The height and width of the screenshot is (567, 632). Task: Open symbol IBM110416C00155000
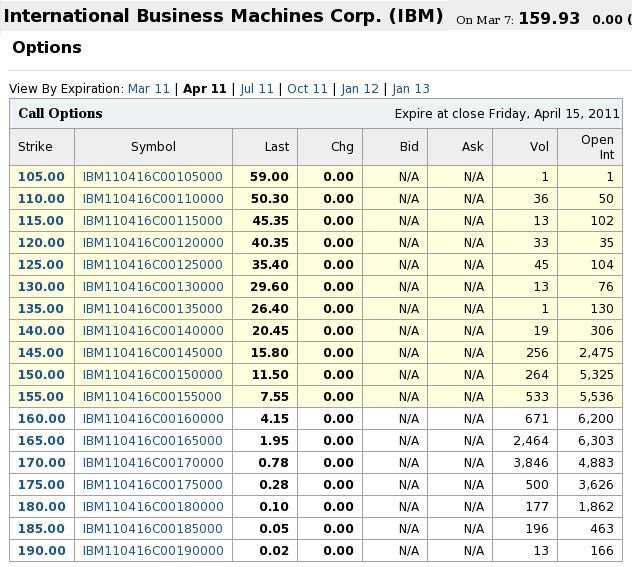point(152,397)
